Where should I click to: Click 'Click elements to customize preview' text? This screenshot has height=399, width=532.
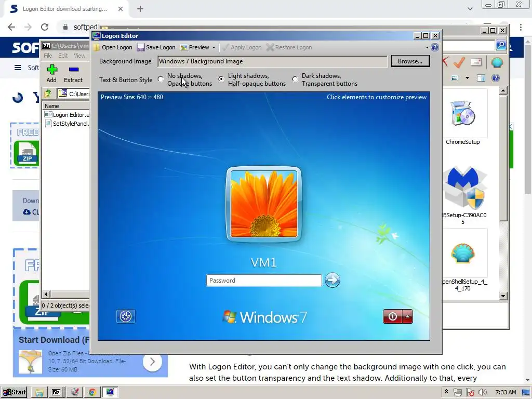click(x=377, y=97)
